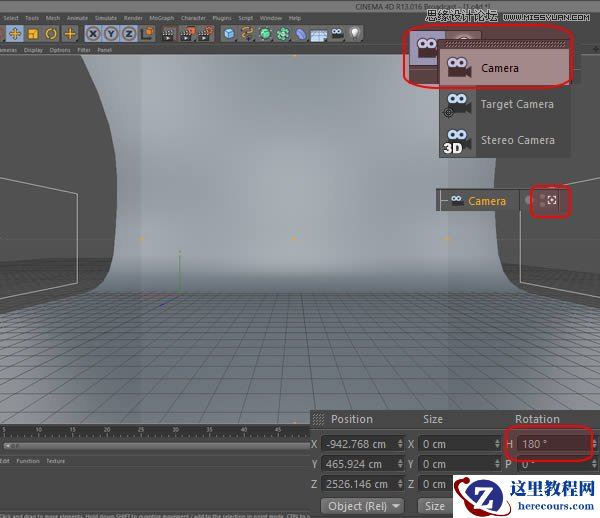Screen dimensions: 600x518
Task: Add a Cube primitive object
Action: pyautogui.click(x=229, y=34)
